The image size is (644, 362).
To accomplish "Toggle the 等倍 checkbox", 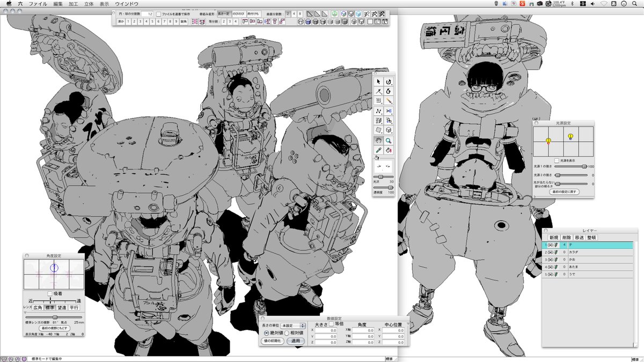I will click(x=331, y=324).
